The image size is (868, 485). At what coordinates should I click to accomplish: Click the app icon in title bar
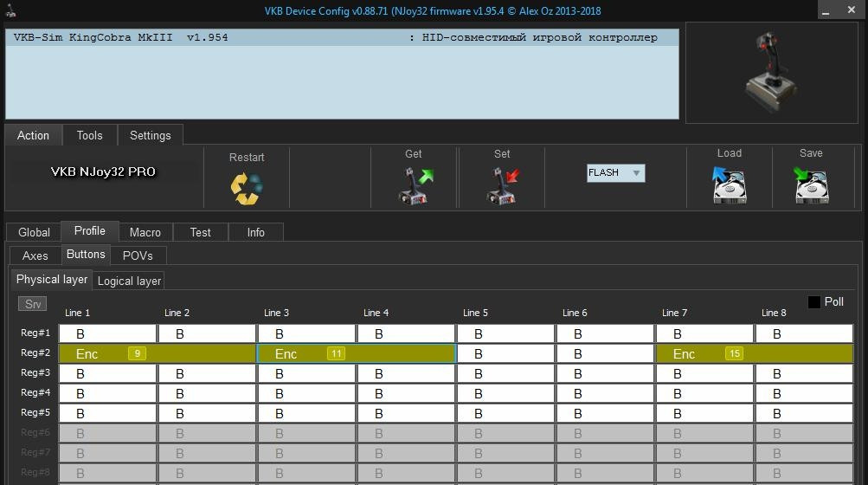coord(10,10)
